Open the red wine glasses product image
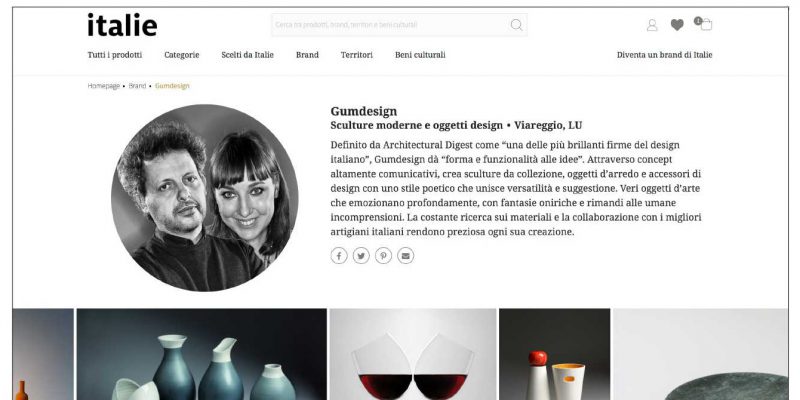The width and height of the screenshot is (800, 400). (x=413, y=354)
